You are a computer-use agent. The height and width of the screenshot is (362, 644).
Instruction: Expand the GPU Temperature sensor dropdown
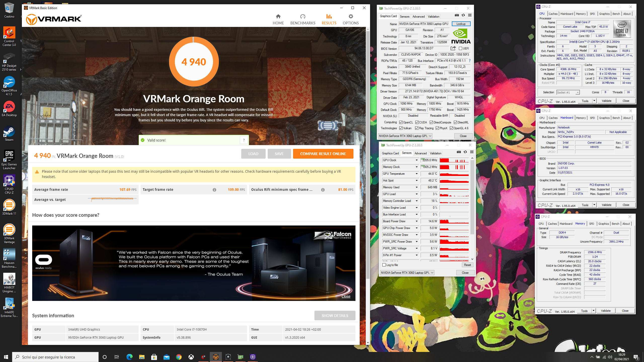[x=417, y=174]
